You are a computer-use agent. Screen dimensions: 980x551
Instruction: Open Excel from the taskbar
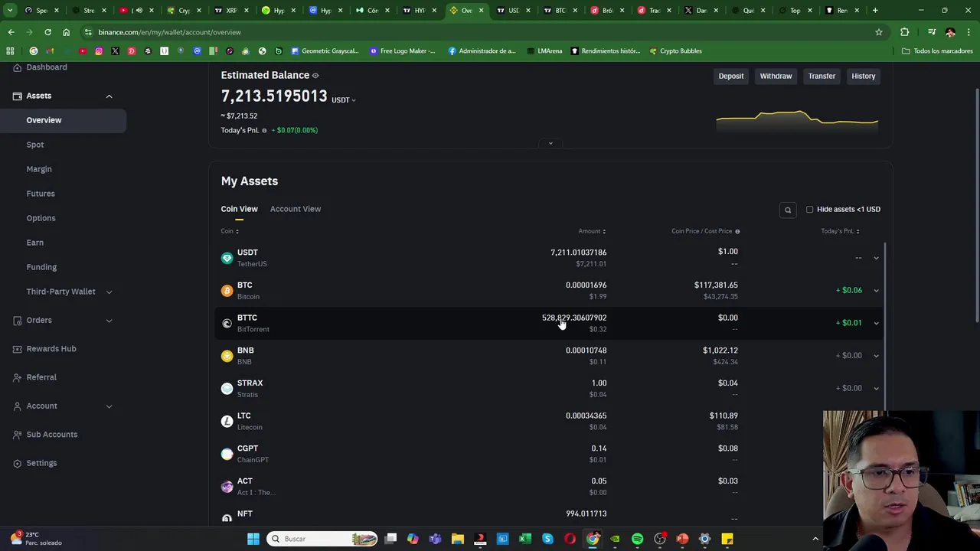(525, 539)
